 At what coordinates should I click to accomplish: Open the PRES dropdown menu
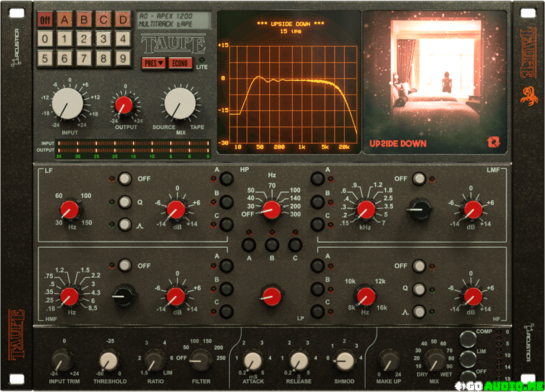(154, 63)
